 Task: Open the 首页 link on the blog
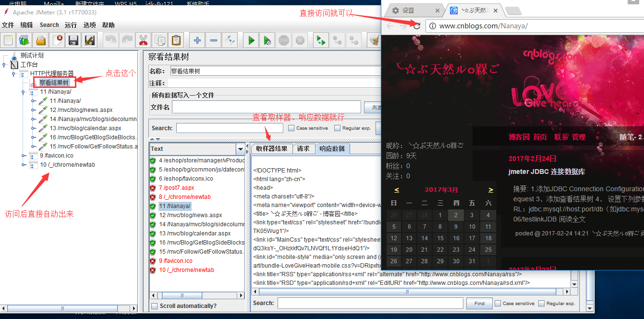pos(540,137)
